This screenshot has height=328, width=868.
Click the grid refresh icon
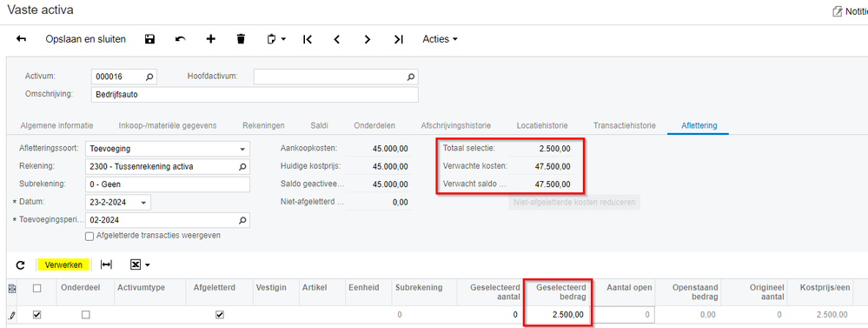coord(21,265)
